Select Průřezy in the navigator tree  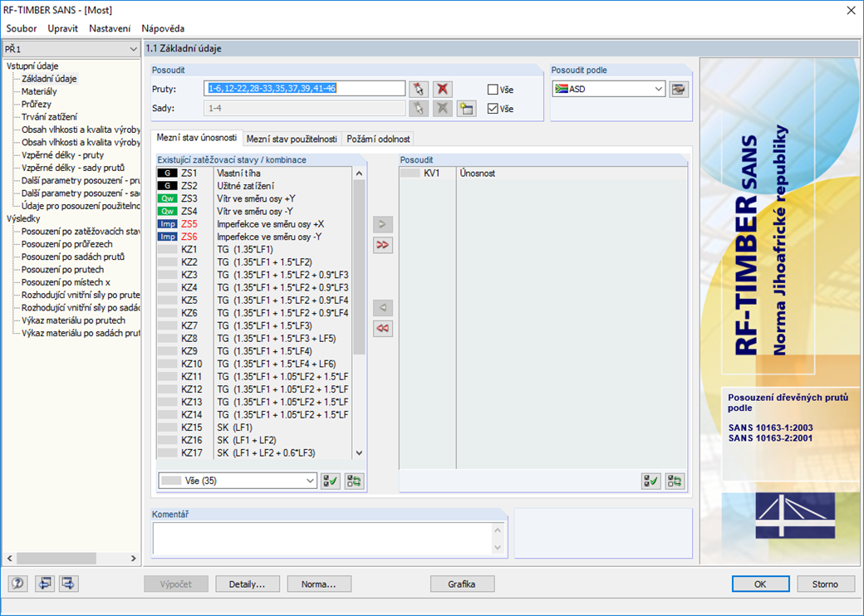pyautogui.click(x=37, y=104)
